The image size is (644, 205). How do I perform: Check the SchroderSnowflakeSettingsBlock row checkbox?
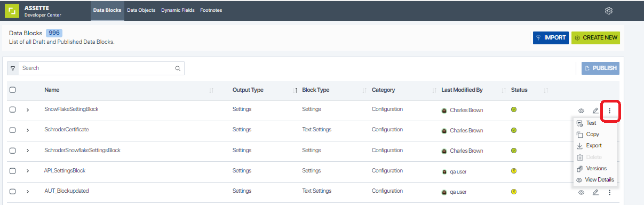12,151
